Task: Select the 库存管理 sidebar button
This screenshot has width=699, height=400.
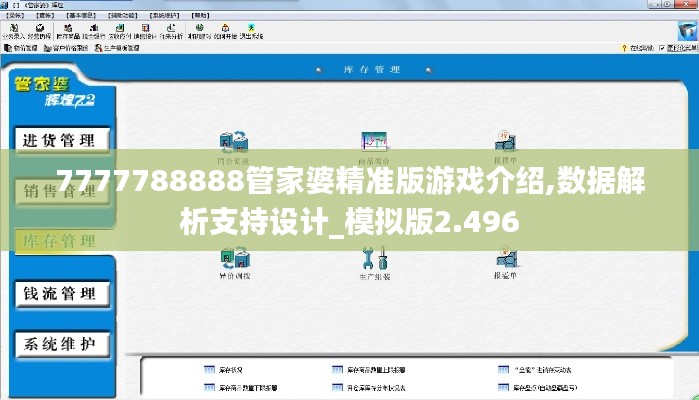Action: point(62,241)
